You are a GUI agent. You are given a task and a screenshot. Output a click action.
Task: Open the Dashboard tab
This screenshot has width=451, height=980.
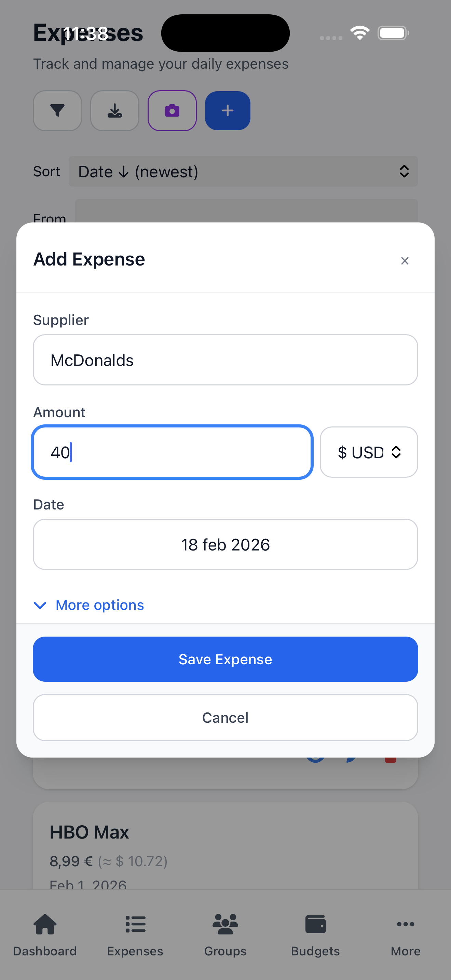pos(45,935)
